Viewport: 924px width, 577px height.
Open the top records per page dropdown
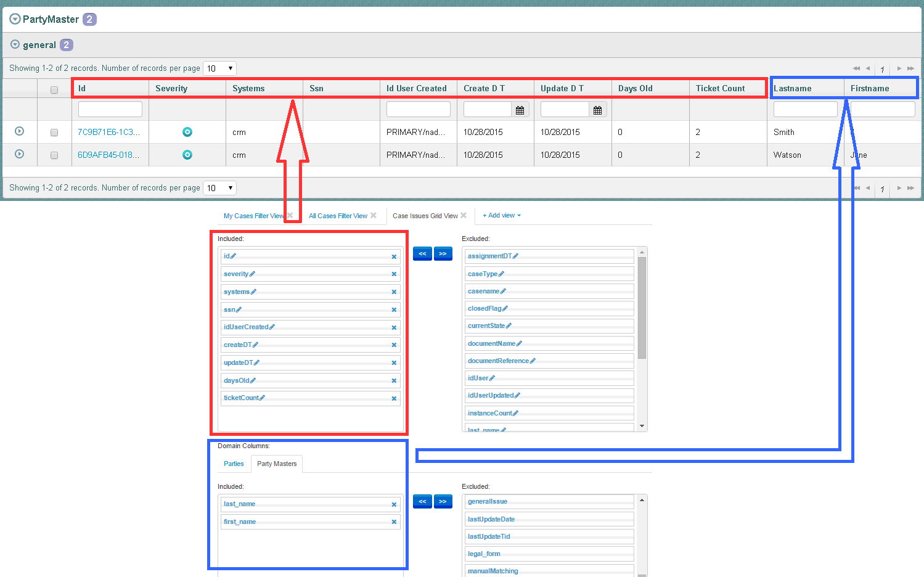pyautogui.click(x=220, y=68)
